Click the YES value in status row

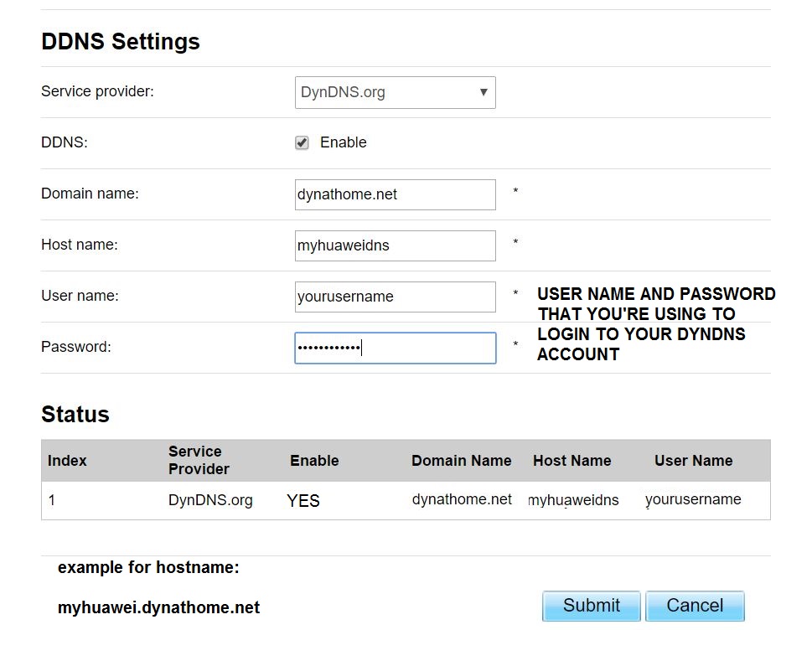(x=303, y=501)
